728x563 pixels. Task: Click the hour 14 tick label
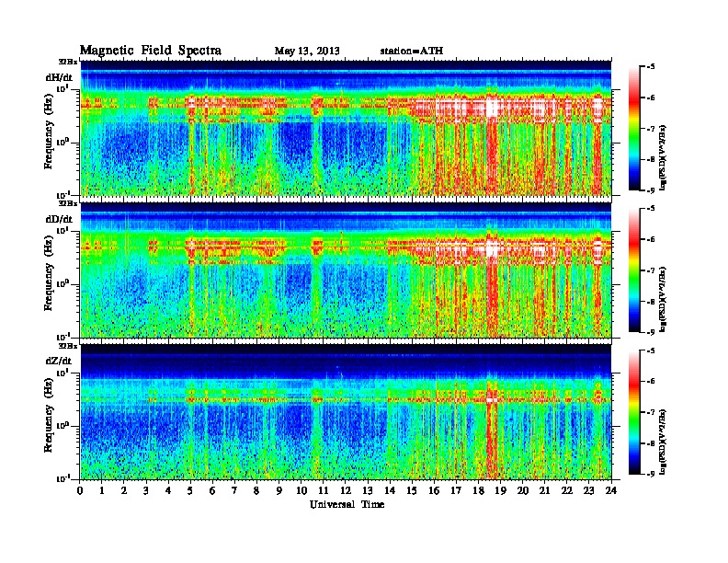pos(390,490)
